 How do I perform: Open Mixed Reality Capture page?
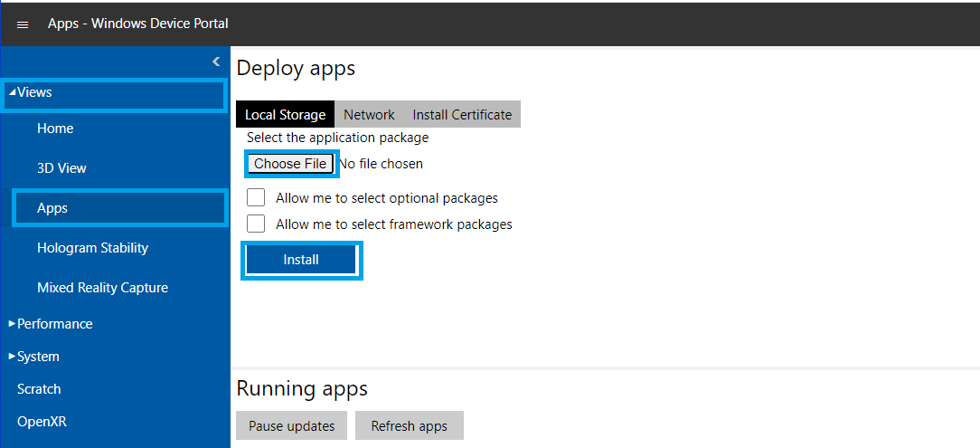[x=102, y=288]
